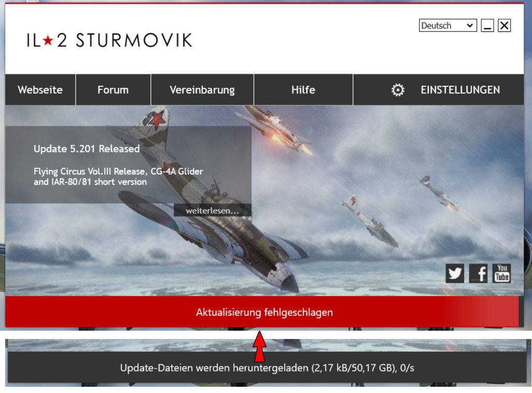Open the YouTube channel icon

501,274
